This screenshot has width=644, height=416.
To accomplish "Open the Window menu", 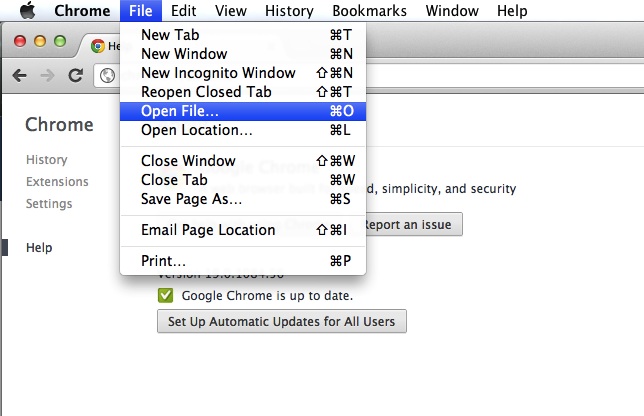I will coord(452,11).
